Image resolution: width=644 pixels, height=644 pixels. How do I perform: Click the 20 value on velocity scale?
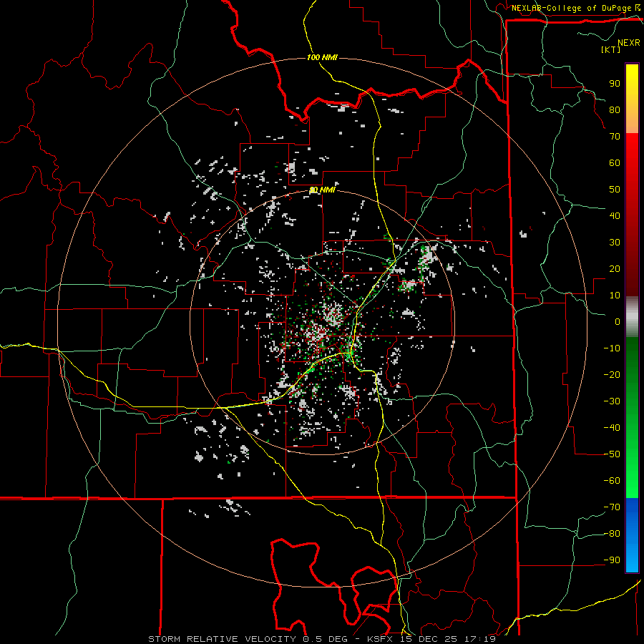tap(615, 269)
